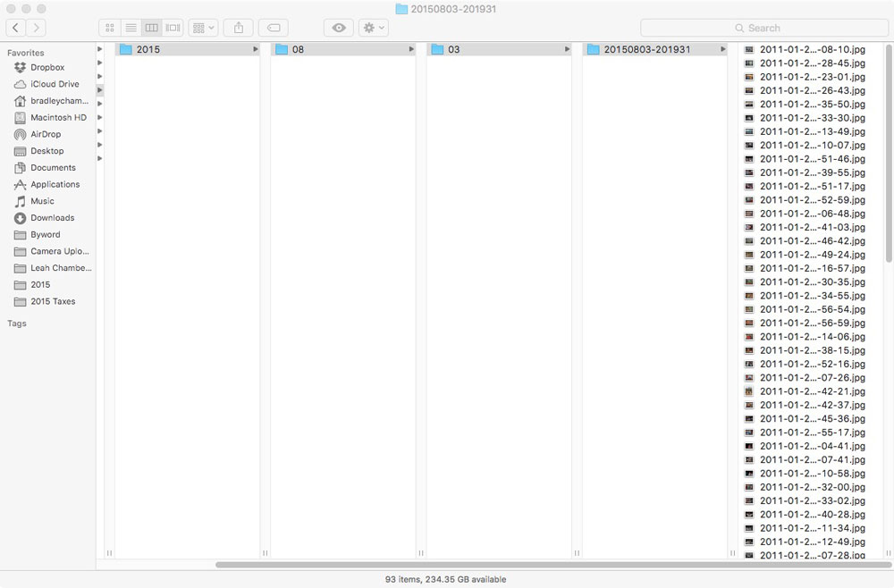Click the vertical scrollbar of the file list
Screen dimensions: 894x588
pos(889,153)
